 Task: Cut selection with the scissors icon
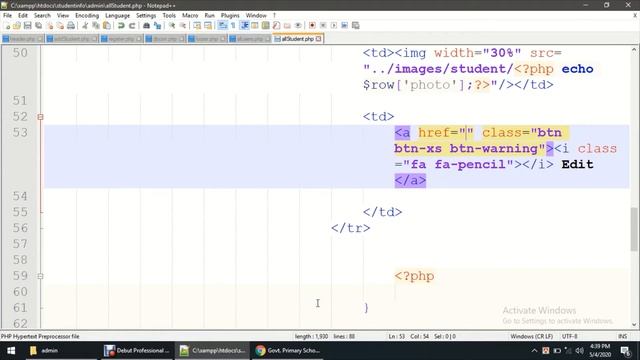[x=85, y=25]
